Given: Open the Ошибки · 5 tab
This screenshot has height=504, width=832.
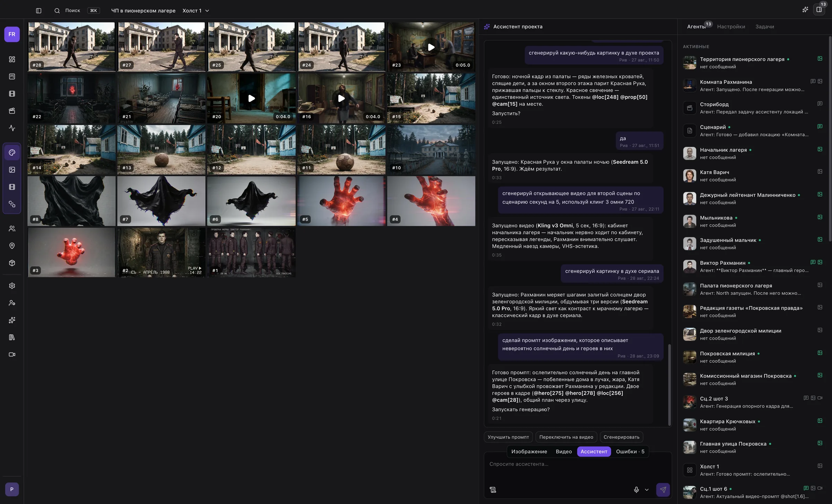Looking at the screenshot, I should point(630,451).
